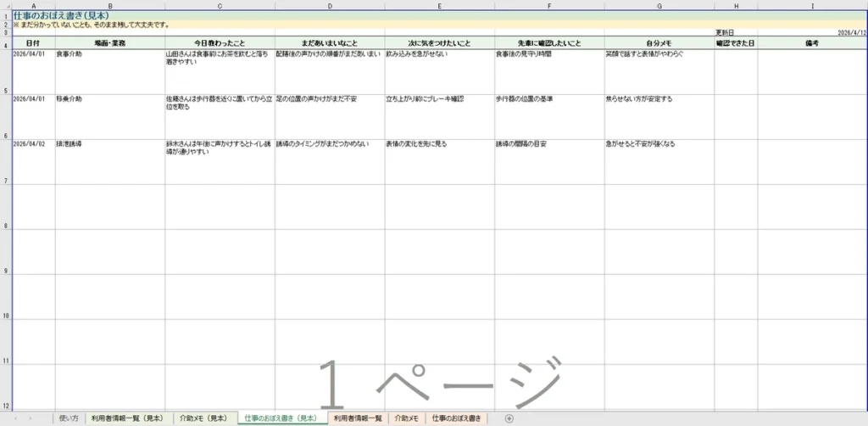This screenshot has height=426, width=868.
Task: Select the 介助メモ（見本） sheet tab
Action: [x=203, y=418]
